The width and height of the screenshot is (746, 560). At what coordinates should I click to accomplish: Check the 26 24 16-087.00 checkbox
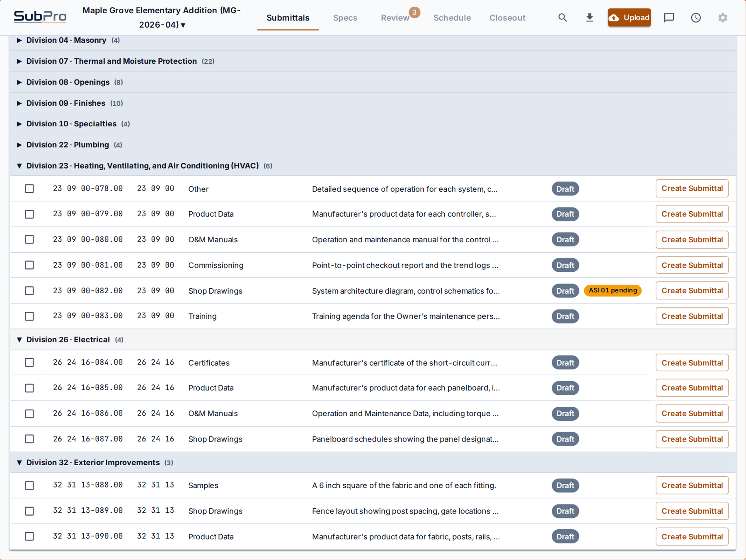pyautogui.click(x=29, y=439)
